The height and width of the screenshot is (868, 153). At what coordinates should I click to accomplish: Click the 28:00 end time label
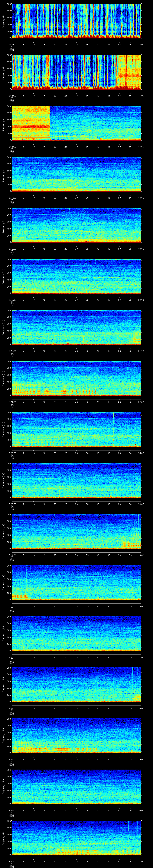(x=141, y=708)
